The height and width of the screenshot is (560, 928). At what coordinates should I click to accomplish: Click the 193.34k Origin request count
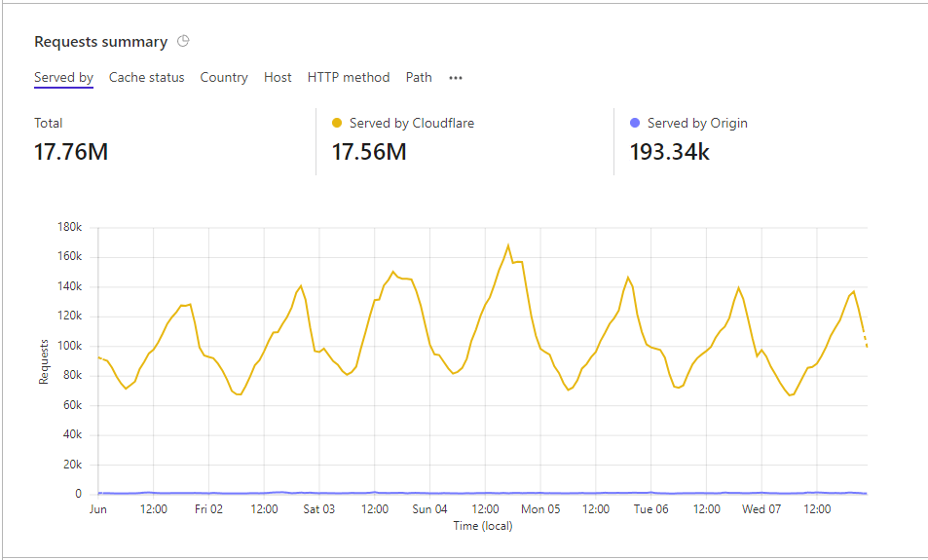point(670,152)
